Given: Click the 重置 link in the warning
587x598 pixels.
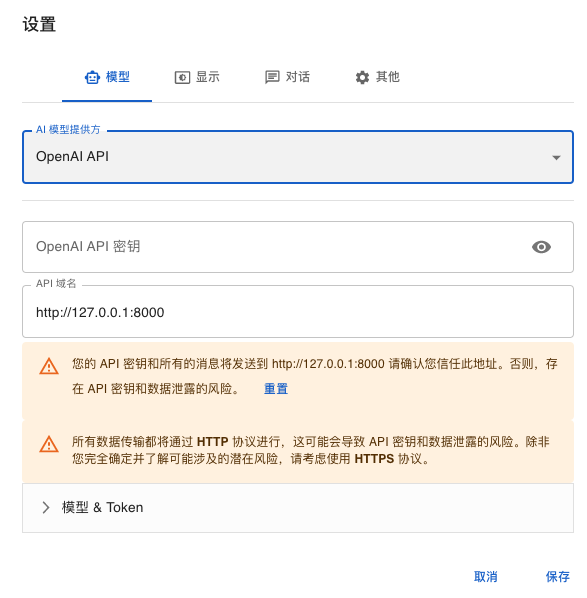Looking at the screenshot, I should point(276,389).
